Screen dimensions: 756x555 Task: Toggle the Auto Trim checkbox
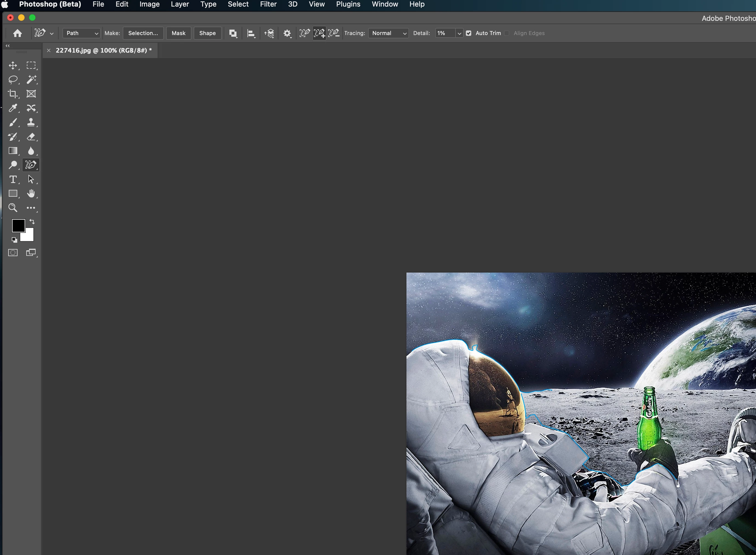(x=469, y=33)
